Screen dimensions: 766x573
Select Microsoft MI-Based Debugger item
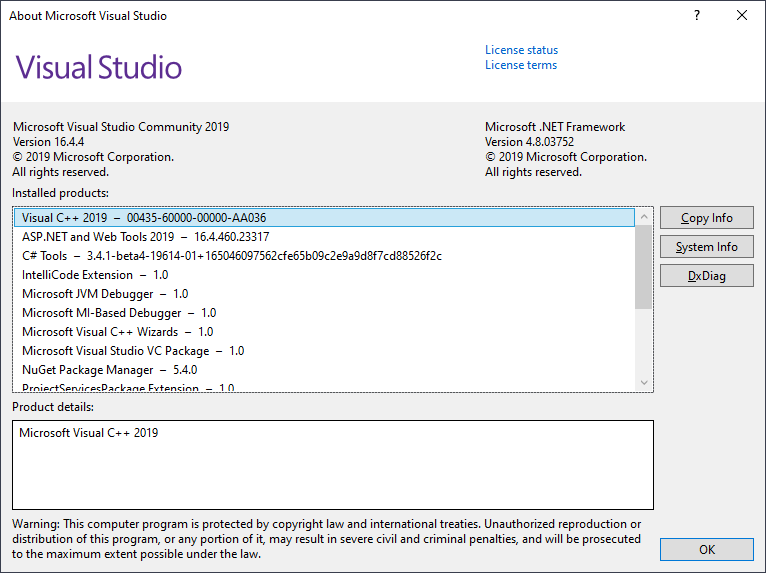[118, 313]
